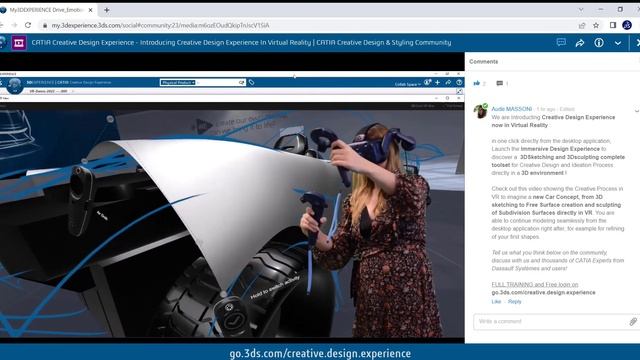Open the browser side panel icon
Viewport: 640px width, 360px height.
click(x=613, y=25)
